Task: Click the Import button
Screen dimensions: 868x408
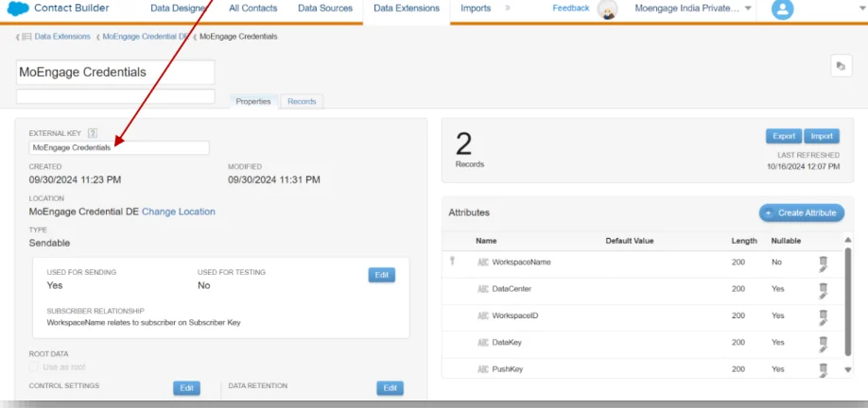Action: [x=822, y=136]
